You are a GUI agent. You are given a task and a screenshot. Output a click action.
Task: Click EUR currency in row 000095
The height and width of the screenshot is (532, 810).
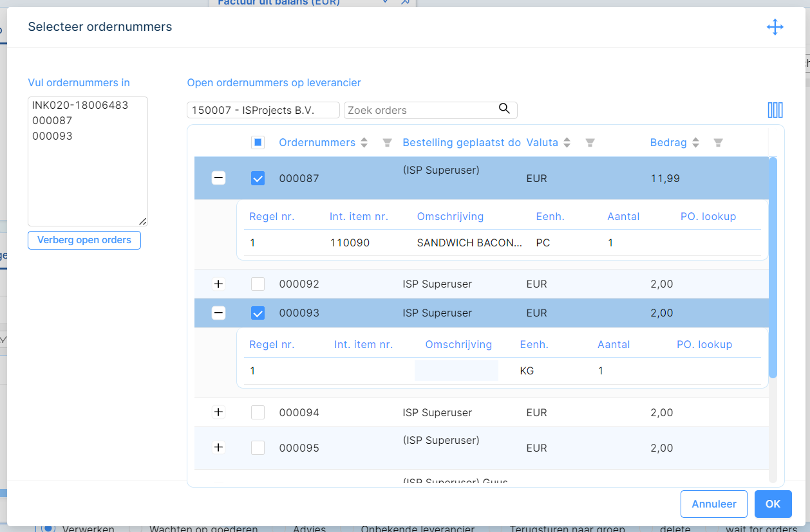coord(536,448)
